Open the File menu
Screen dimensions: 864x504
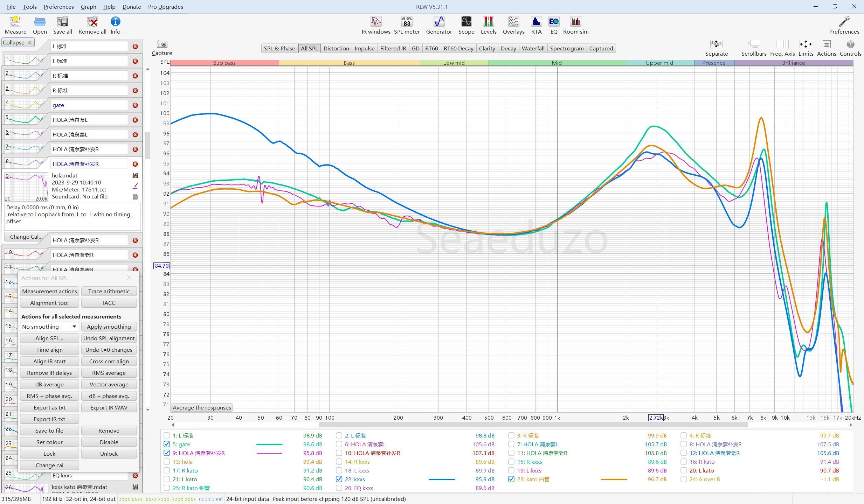(x=11, y=7)
